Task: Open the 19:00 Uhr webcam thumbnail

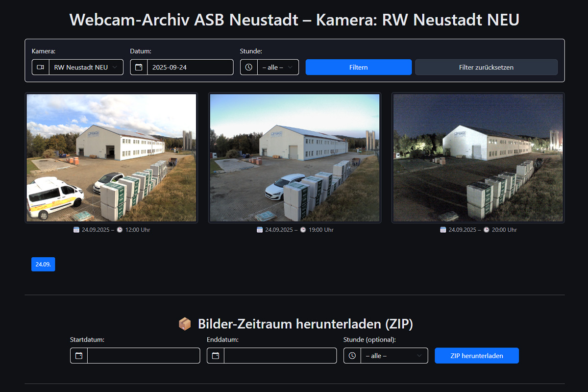Action: (x=294, y=158)
